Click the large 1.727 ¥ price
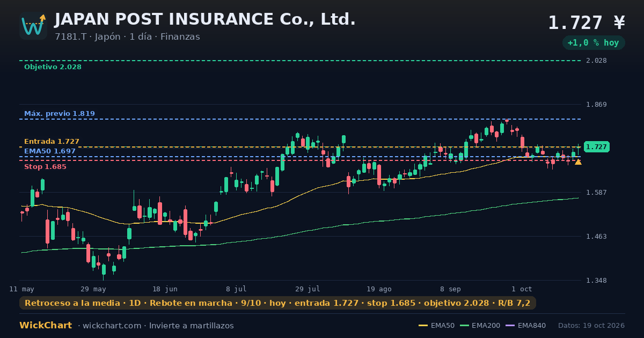Screen dimensions: 644x338 [587, 23]
